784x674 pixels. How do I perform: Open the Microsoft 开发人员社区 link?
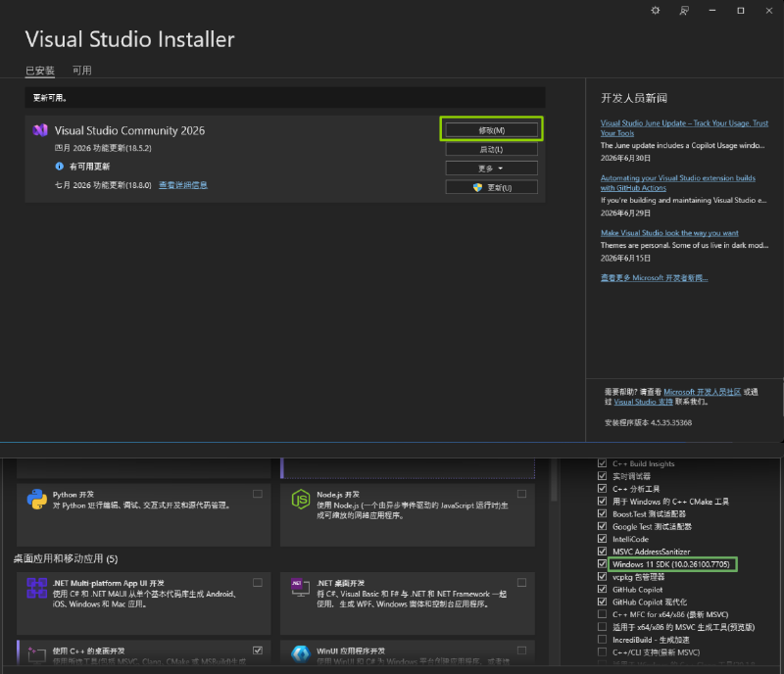[702, 392]
